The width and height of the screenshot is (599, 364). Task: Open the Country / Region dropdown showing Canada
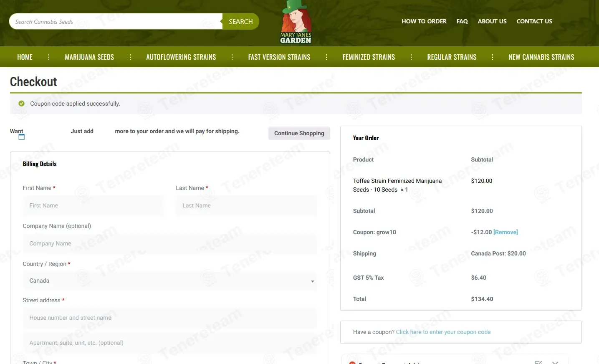170,281
